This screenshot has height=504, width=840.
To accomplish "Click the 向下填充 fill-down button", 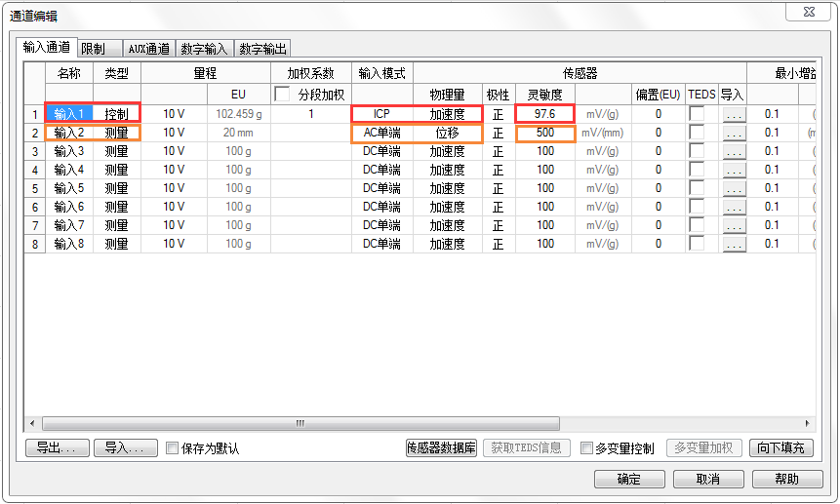I will point(781,447).
